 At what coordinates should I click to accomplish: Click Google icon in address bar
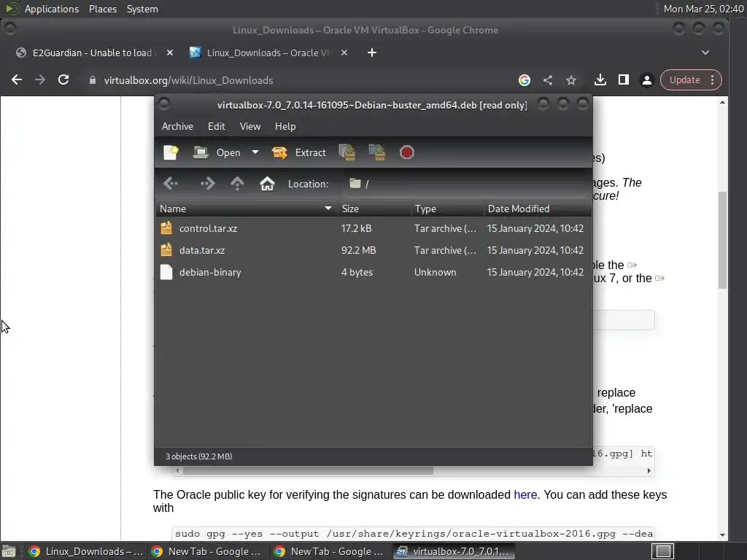click(x=525, y=80)
